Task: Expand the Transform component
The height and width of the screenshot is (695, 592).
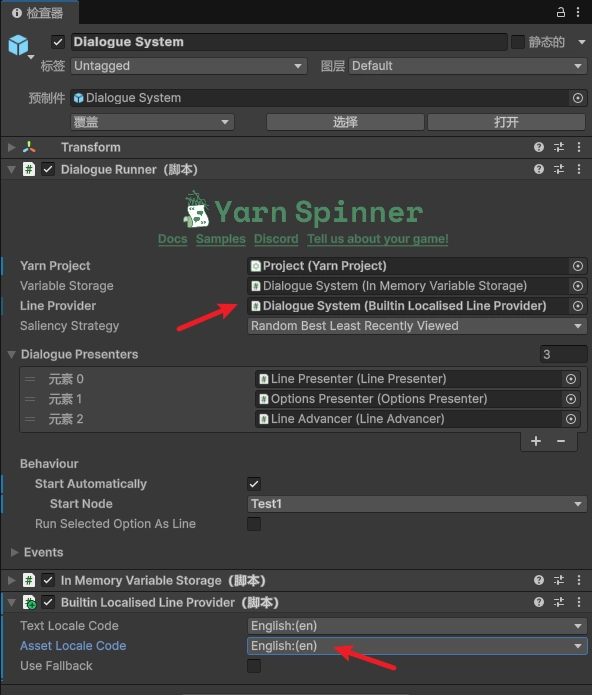Action: [12, 147]
